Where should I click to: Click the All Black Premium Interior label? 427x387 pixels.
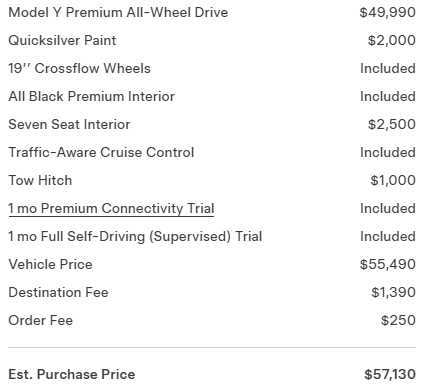click(x=92, y=97)
